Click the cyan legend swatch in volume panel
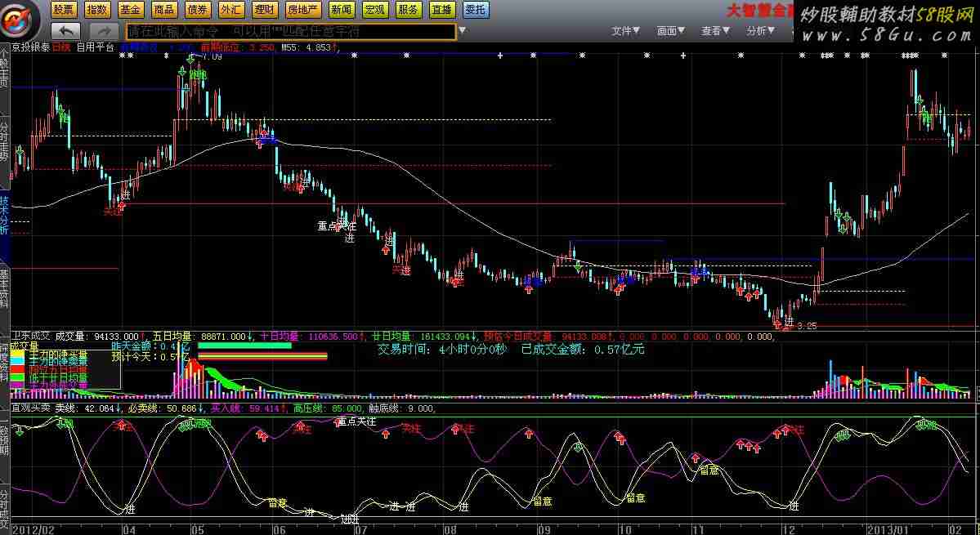 [x=17, y=362]
